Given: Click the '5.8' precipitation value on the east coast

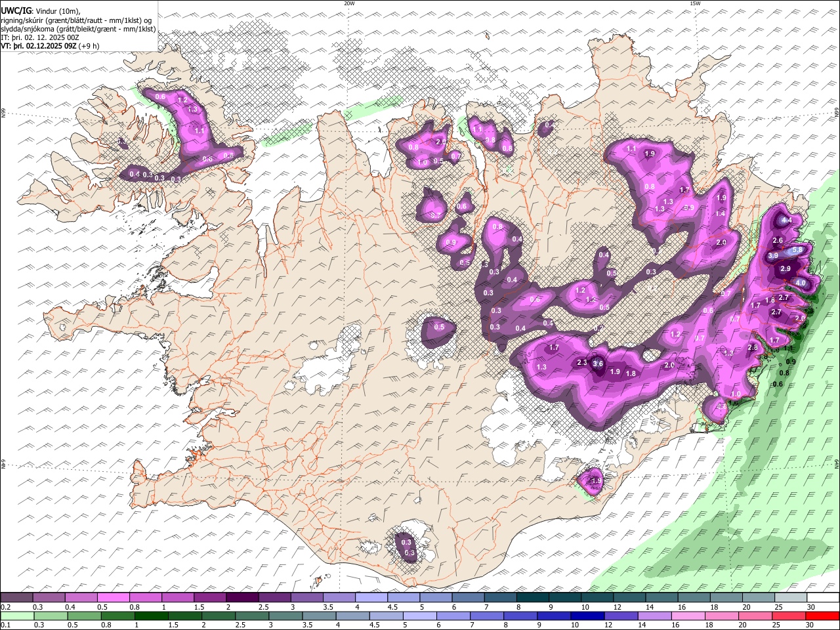Looking at the screenshot, I should [798, 250].
